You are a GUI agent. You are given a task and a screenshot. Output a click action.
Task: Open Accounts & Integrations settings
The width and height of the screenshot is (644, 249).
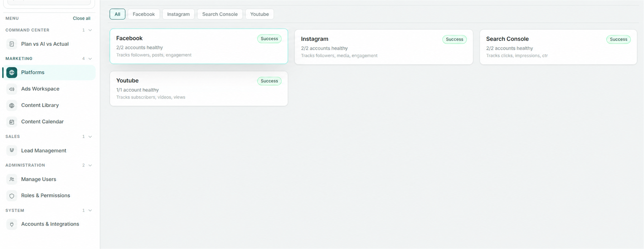click(x=50, y=224)
